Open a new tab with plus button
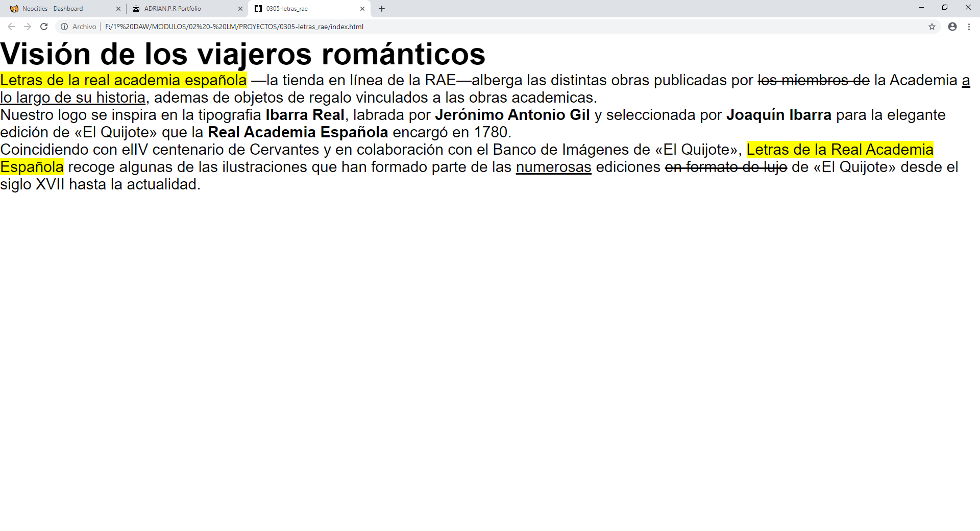 click(x=382, y=9)
